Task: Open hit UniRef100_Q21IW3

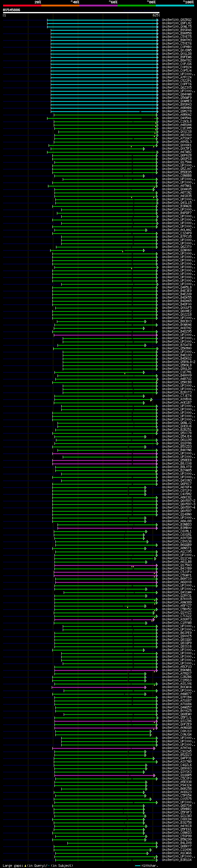Action: [x=177, y=816]
